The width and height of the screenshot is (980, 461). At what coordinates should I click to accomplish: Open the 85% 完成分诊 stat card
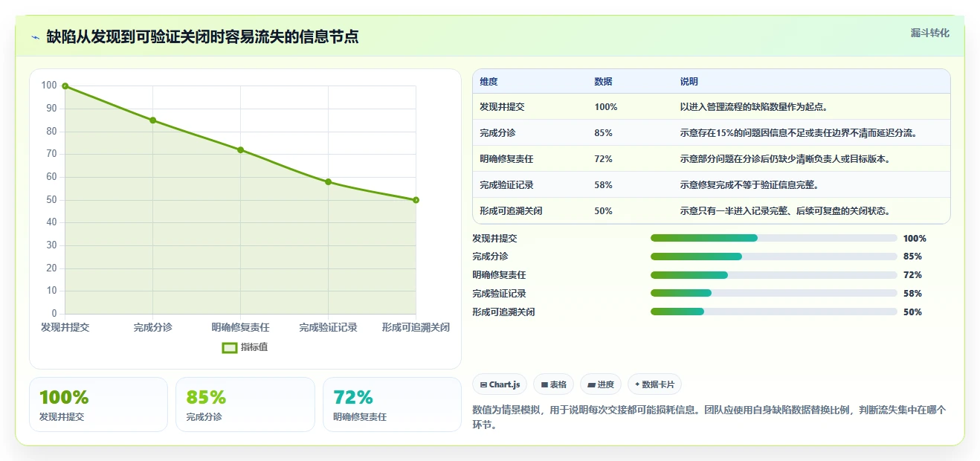coord(245,404)
